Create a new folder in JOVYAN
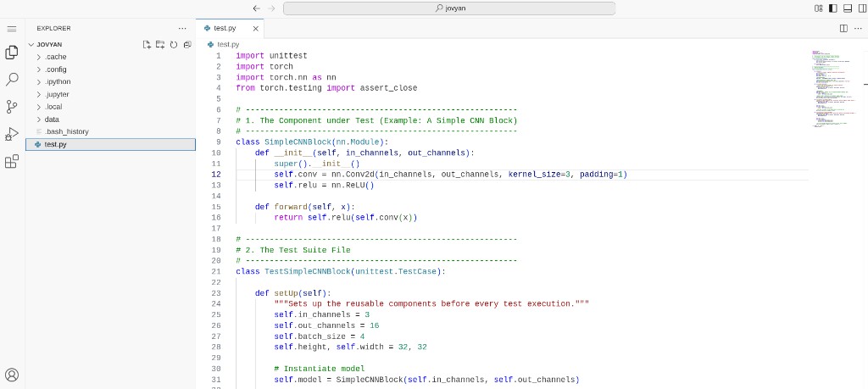This screenshot has width=868, height=389. point(160,45)
